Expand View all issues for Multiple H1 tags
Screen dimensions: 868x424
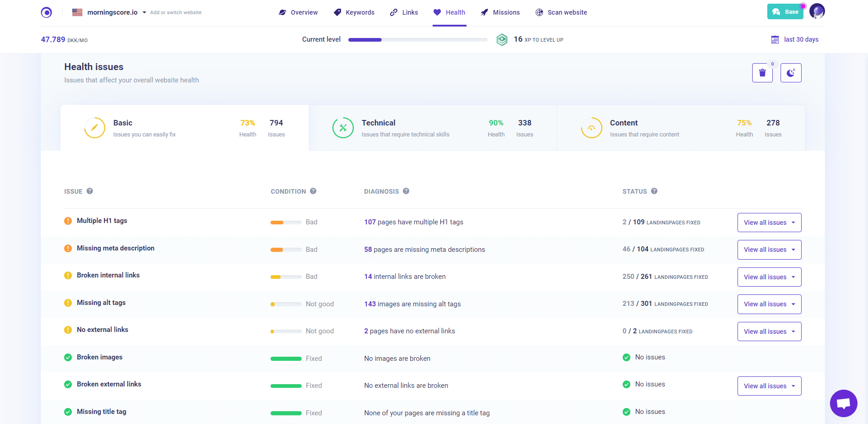(769, 223)
